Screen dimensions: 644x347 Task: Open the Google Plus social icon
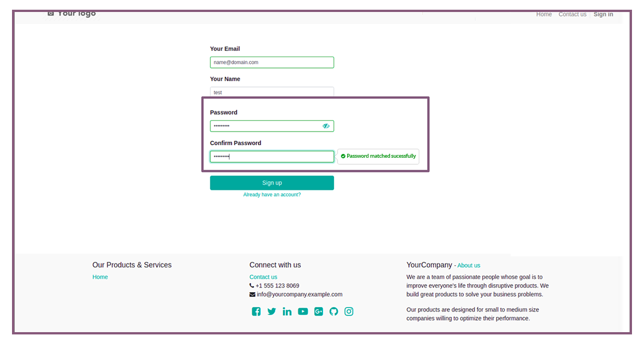click(319, 312)
